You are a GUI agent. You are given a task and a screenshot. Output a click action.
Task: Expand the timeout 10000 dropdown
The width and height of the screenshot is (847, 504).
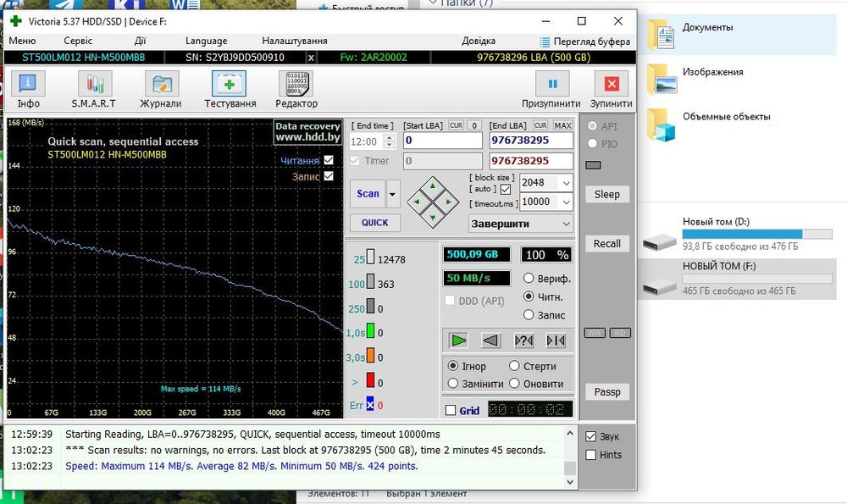point(566,202)
